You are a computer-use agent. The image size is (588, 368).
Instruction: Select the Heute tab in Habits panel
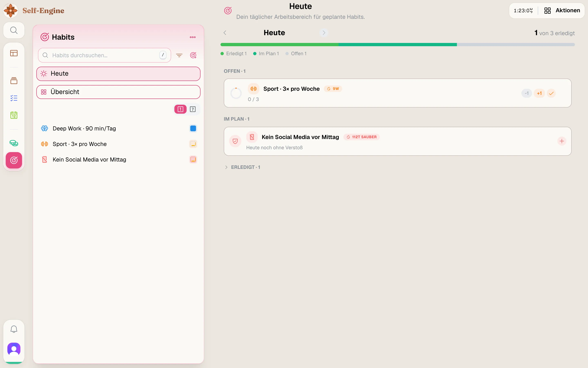118,74
